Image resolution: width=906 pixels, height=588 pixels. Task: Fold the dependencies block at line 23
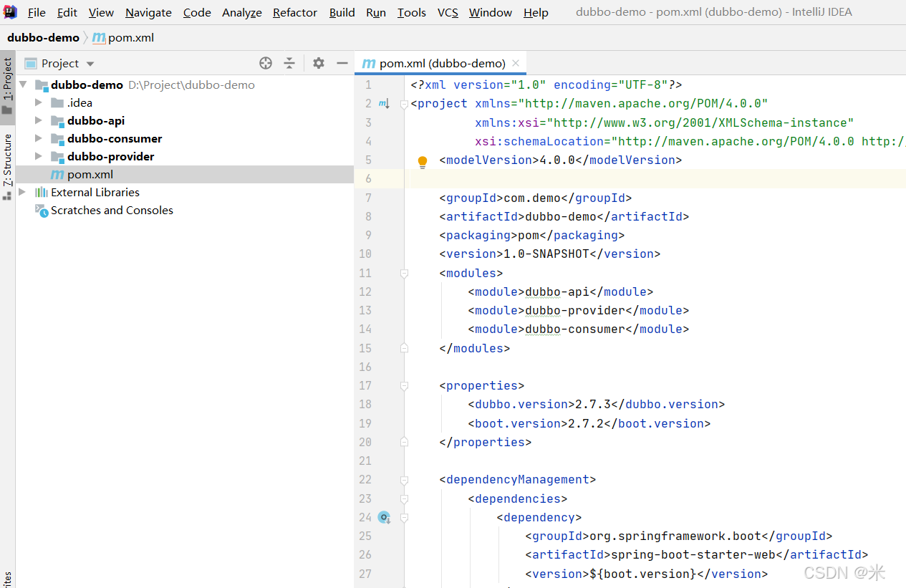(404, 498)
